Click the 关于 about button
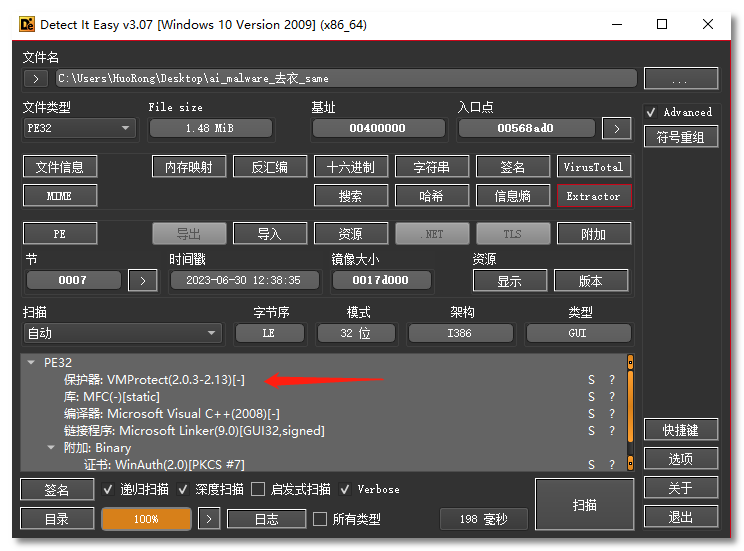This screenshot has height=551, width=744. (x=680, y=487)
